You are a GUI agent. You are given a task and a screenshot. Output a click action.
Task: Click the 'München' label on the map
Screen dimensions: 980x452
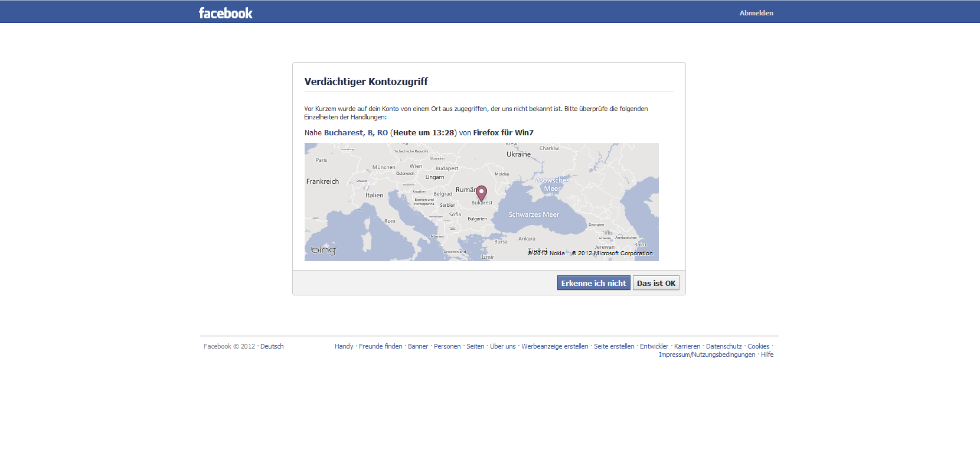point(384,167)
